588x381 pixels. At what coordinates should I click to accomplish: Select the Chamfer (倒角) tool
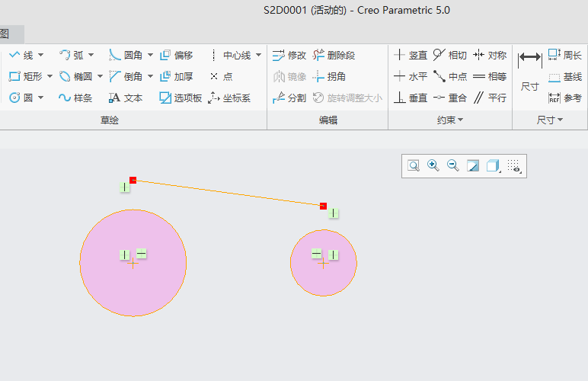[126, 76]
